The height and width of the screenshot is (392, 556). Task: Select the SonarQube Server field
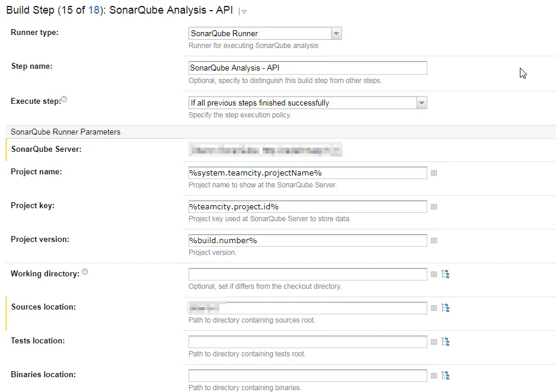266,149
